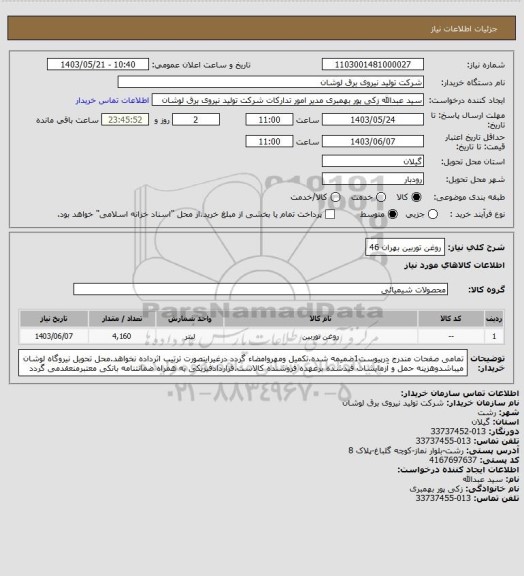The height and width of the screenshot is (576, 524).
Task: Click the need number field 1103001481000027
Action: click(x=373, y=65)
